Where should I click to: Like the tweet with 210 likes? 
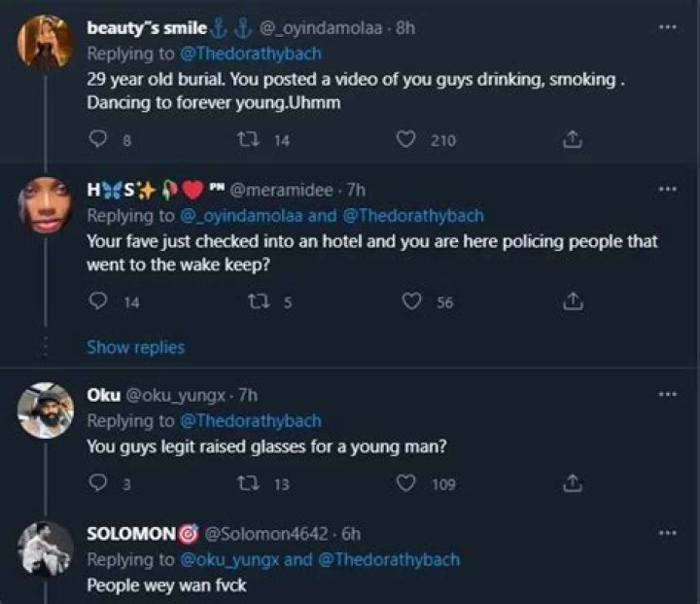point(408,140)
